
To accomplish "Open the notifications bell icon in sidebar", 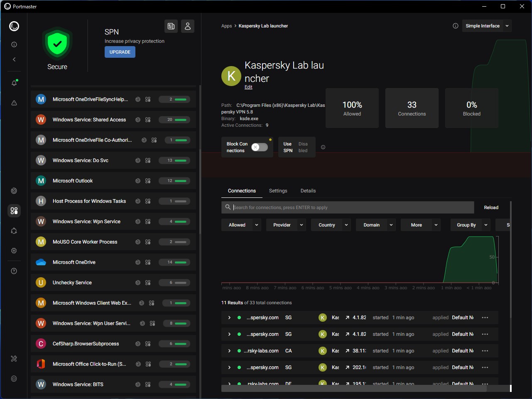I will point(14,83).
